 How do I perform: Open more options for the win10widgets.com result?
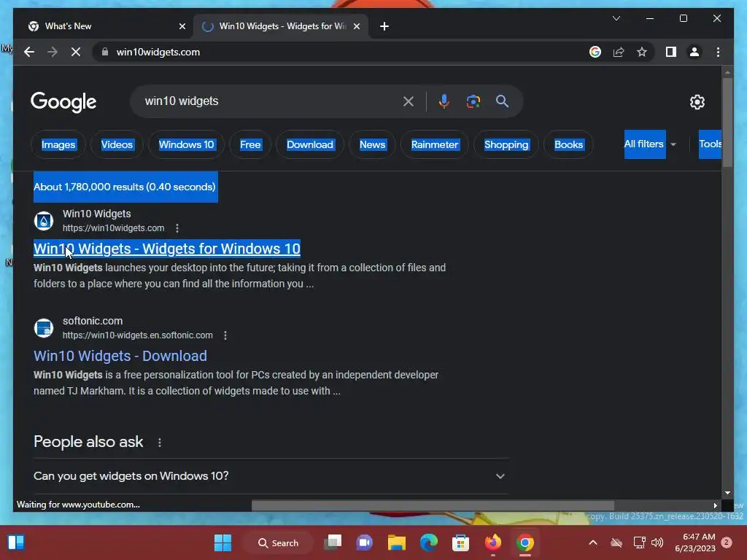pyautogui.click(x=177, y=228)
